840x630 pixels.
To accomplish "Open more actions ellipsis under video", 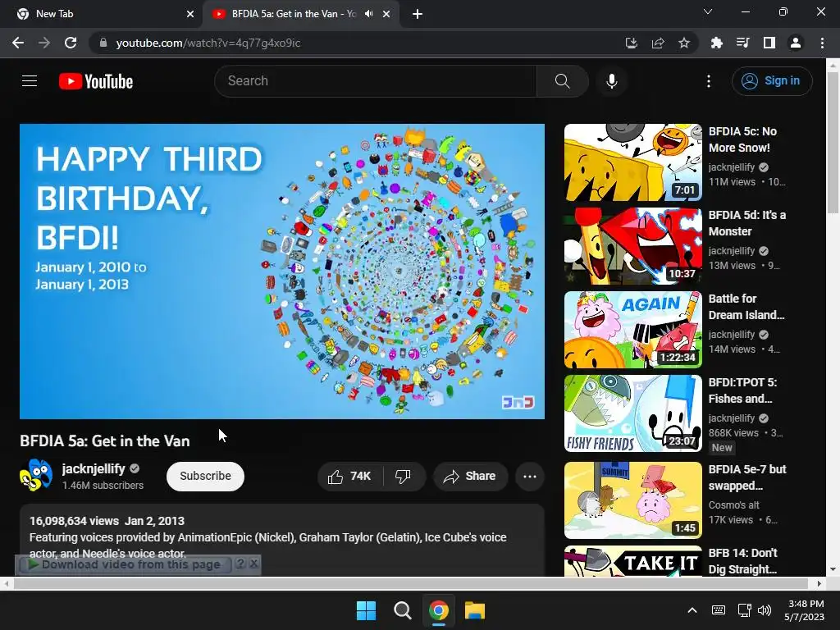I will (x=530, y=477).
